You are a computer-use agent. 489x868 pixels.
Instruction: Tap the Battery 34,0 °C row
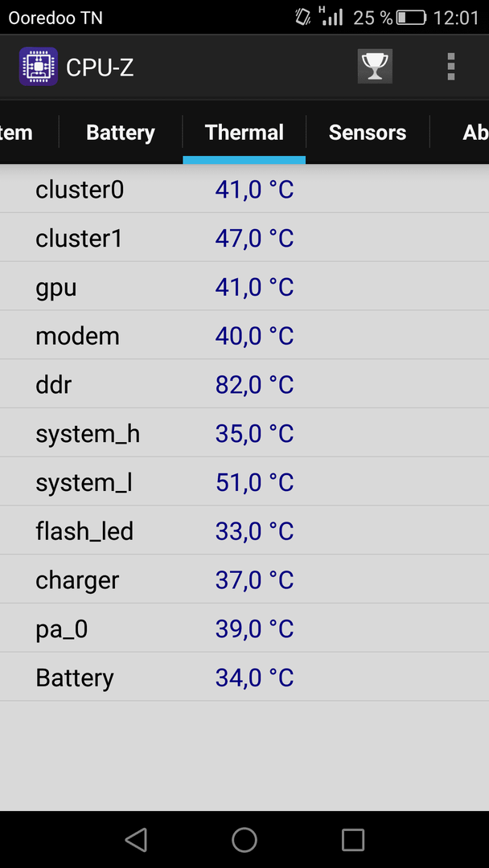tap(244, 677)
